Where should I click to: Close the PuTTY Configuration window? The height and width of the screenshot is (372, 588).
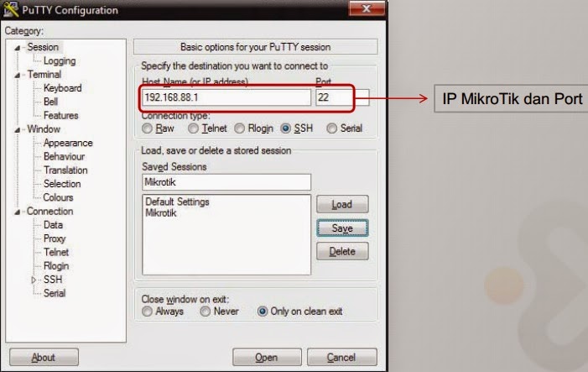[x=367, y=8]
